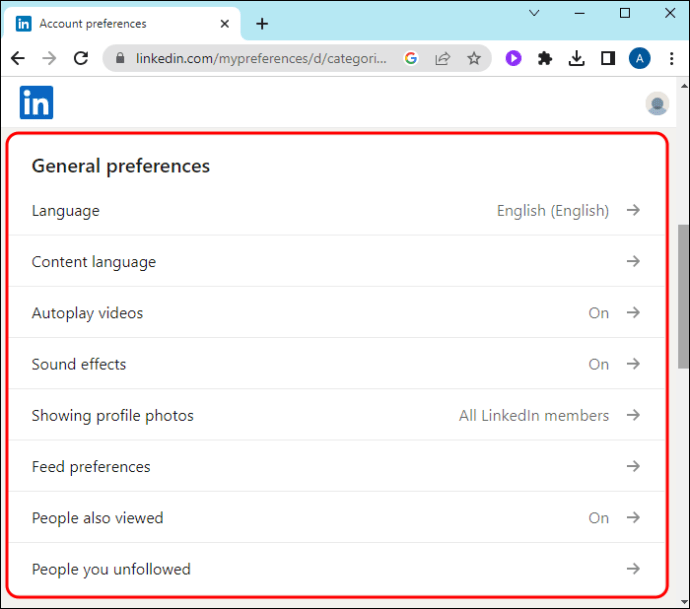Open the Language setting arrow
The width and height of the screenshot is (690, 609).
(x=633, y=210)
